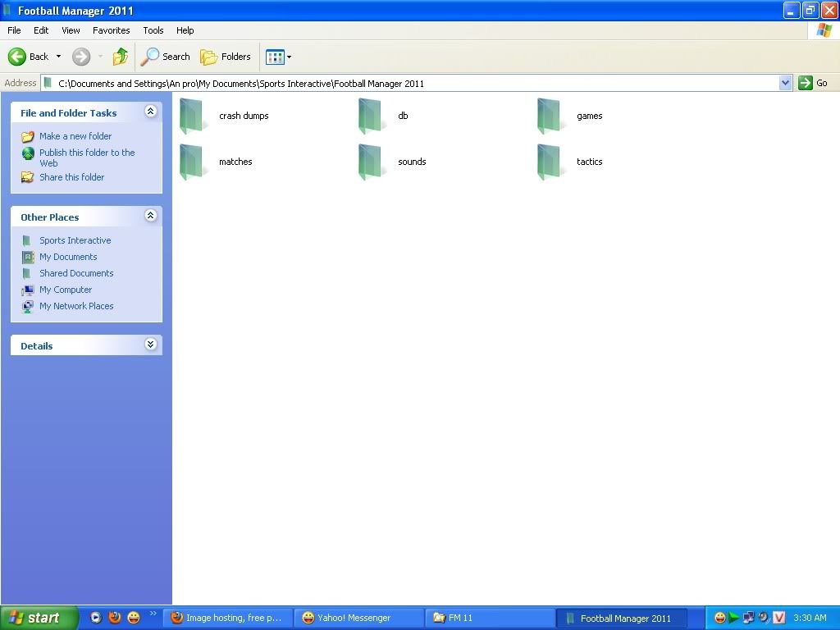Expand the Quick Launch overflow chevron
840x630 pixels.
[x=153, y=614]
